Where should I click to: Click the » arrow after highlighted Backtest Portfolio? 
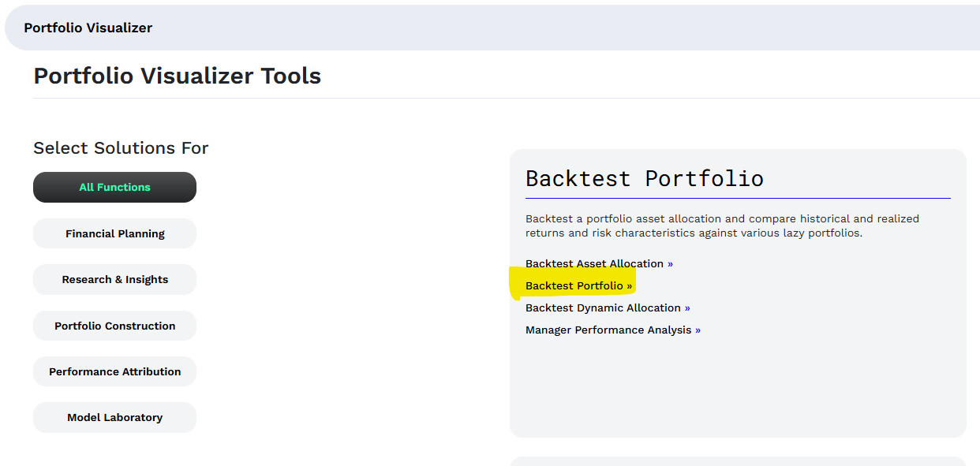coord(630,286)
